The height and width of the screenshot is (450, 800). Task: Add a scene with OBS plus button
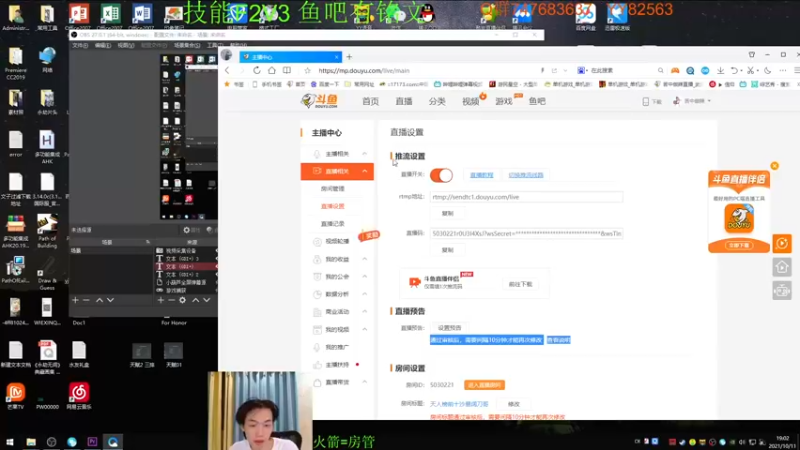tap(75, 300)
